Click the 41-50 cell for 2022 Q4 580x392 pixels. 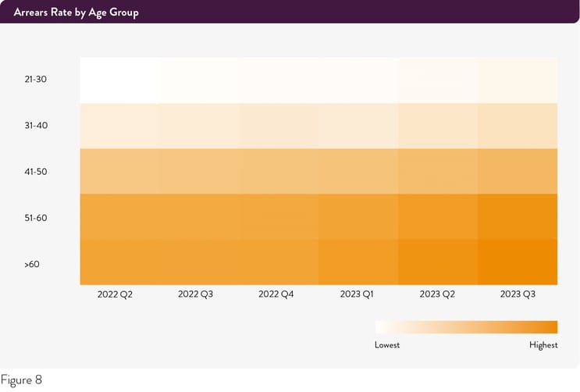coord(279,171)
